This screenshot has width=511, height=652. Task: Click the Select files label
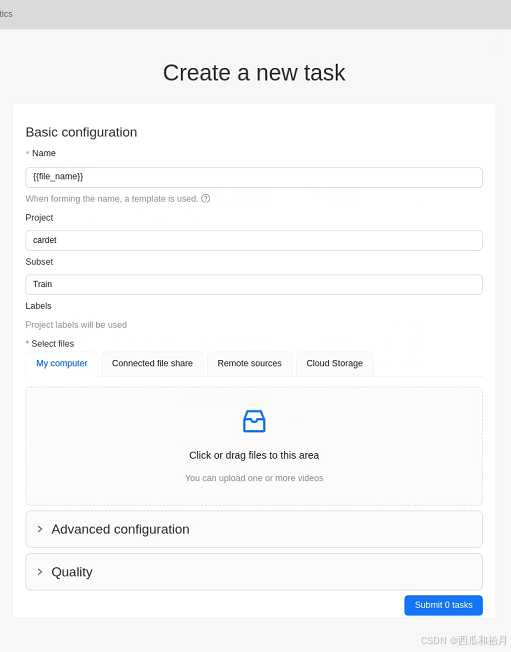click(x=53, y=343)
